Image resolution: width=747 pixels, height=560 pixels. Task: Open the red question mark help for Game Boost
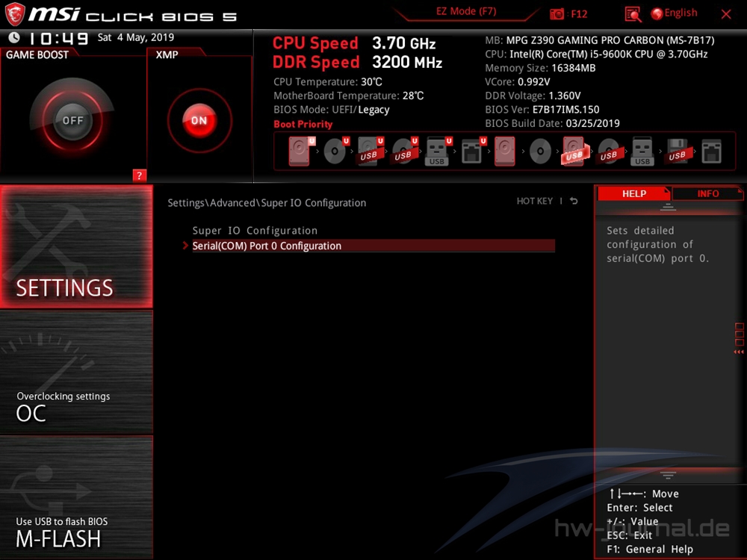click(x=139, y=175)
